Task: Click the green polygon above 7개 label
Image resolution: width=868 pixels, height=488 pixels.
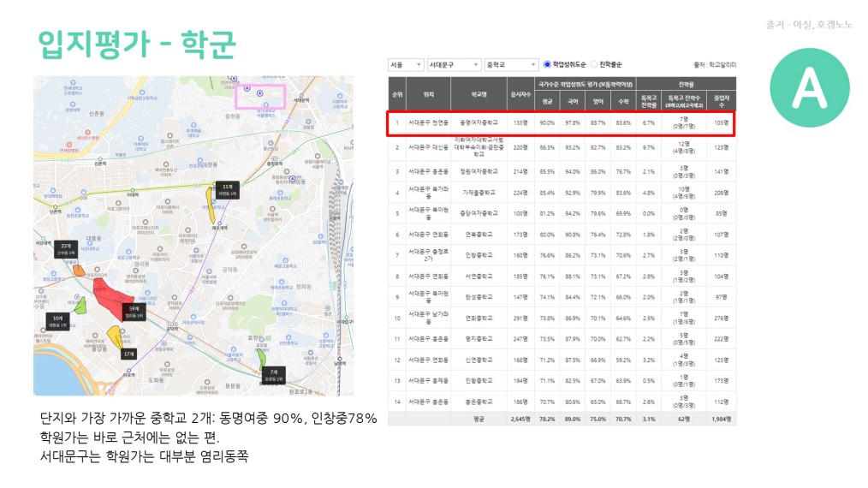Action: click(x=261, y=359)
